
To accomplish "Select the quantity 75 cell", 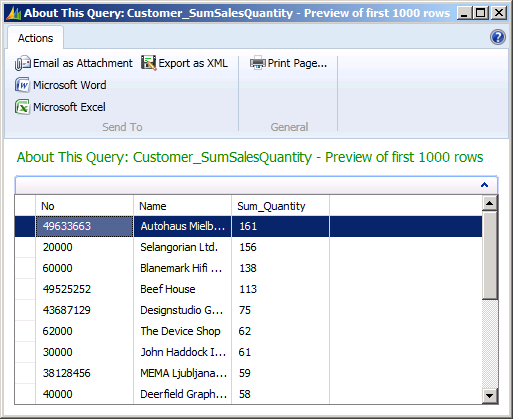I will tap(280, 310).
